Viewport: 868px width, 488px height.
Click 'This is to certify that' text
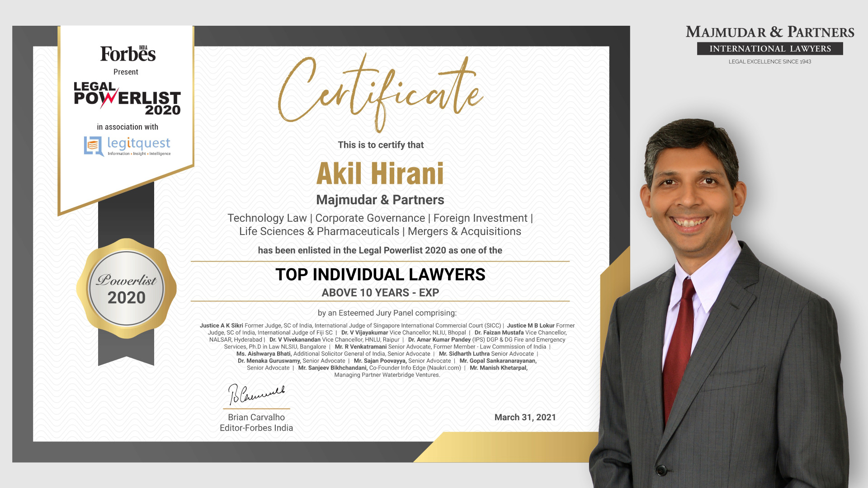coord(381,145)
